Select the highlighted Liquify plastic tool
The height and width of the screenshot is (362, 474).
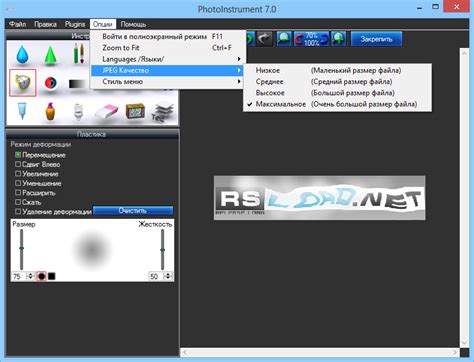pyautogui.click(x=23, y=83)
